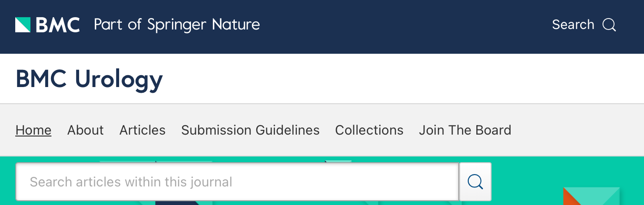644x205 pixels.
Task: Open the Articles menu item
Action: click(142, 130)
